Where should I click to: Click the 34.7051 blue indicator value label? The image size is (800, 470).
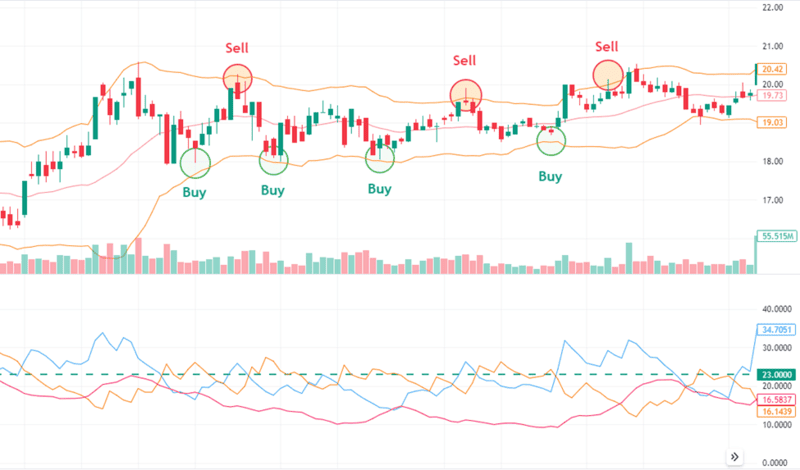point(776,330)
